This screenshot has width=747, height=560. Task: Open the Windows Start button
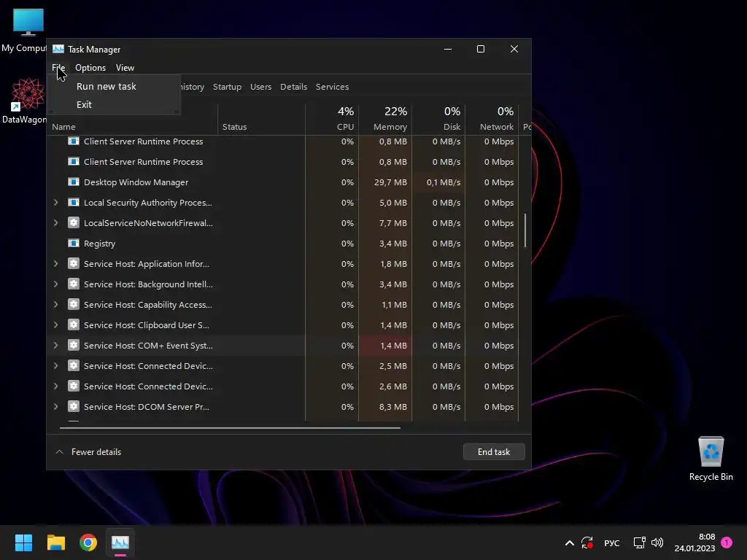coord(23,542)
